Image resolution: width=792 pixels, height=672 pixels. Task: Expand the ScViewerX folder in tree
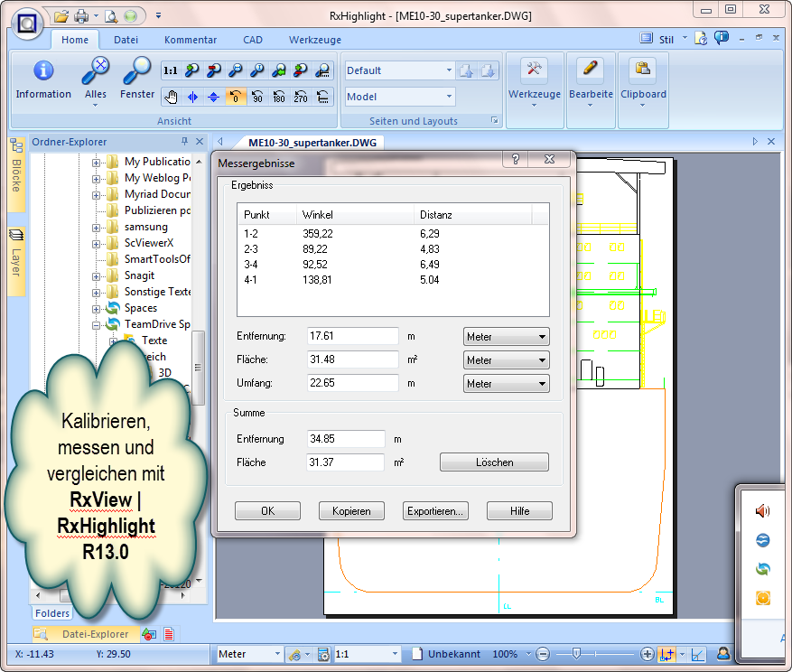click(x=97, y=244)
